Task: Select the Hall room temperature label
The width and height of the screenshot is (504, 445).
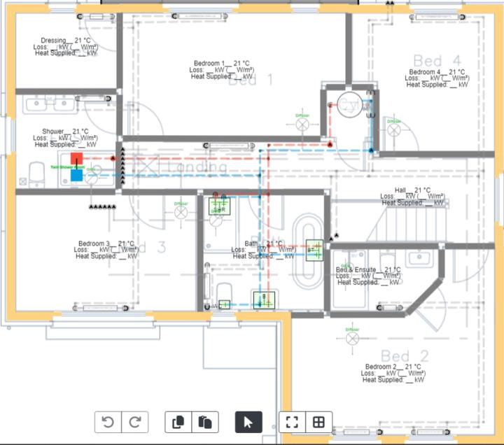Action: point(412,190)
